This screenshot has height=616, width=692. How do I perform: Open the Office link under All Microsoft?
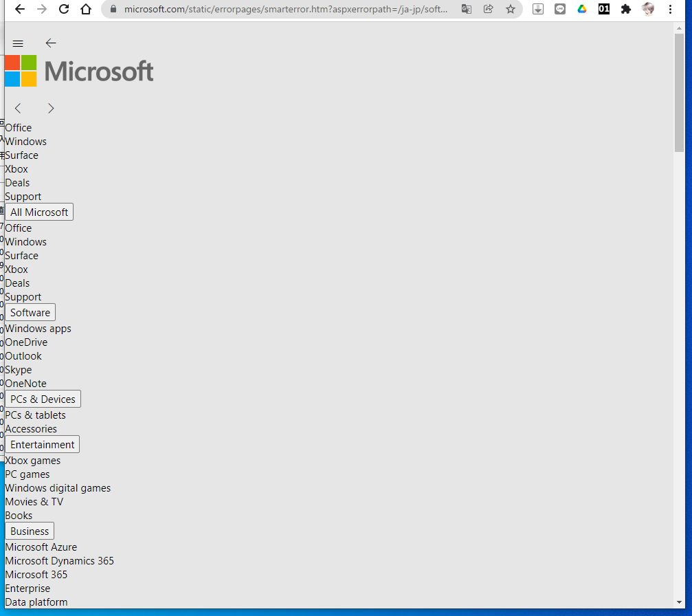tap(19, 228)
